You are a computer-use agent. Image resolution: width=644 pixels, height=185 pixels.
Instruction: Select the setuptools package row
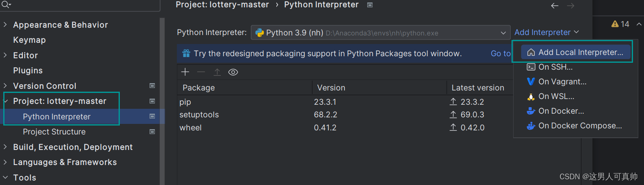pos(199,115)
